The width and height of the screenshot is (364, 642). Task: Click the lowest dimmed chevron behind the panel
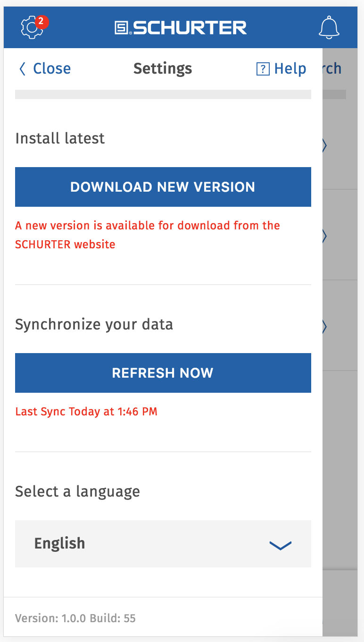[x=324, y=326]
